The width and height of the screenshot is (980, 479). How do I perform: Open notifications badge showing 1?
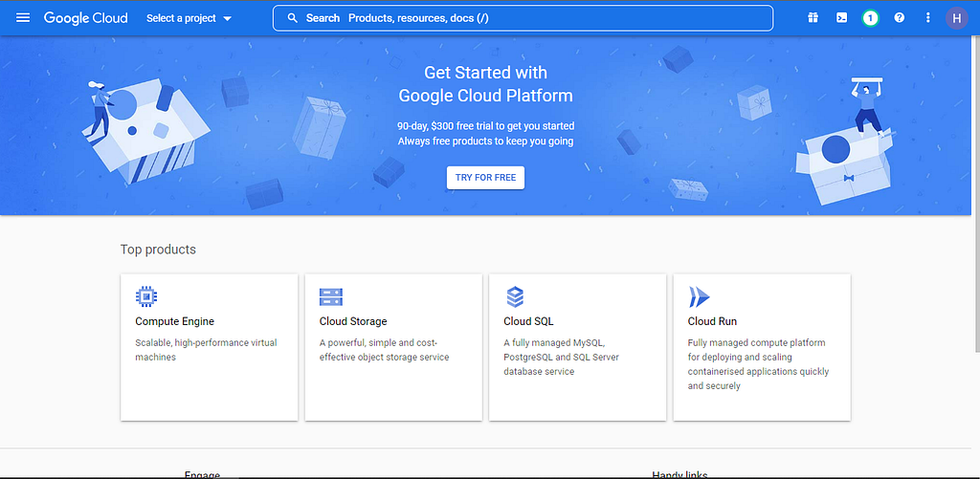pos(870,18)
